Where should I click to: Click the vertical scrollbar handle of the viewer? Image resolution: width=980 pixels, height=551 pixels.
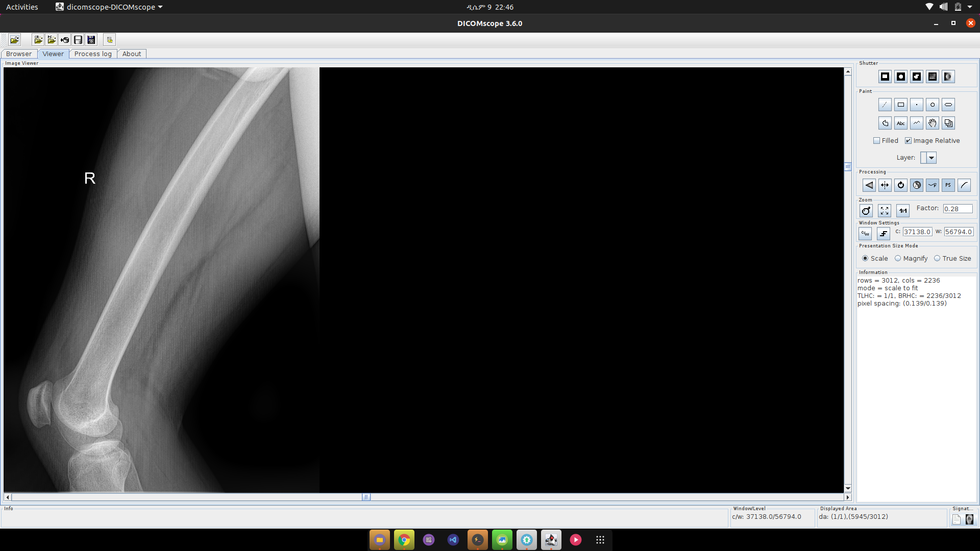(x=848, y=166)
